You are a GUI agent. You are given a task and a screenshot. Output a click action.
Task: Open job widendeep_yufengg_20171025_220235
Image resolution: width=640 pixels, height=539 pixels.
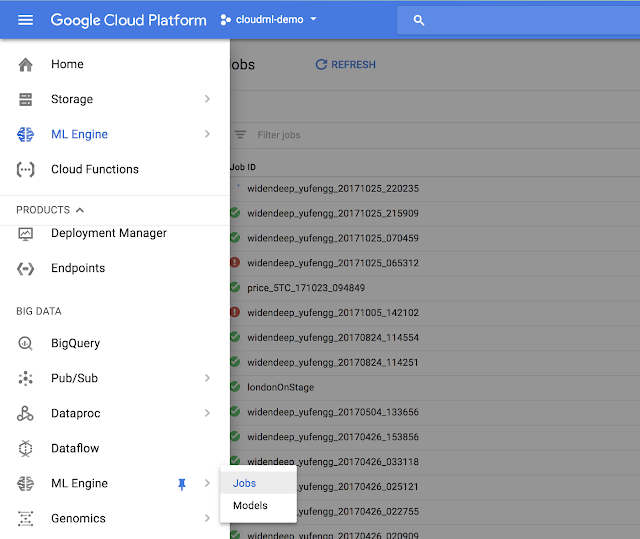(x=333, y=189)
